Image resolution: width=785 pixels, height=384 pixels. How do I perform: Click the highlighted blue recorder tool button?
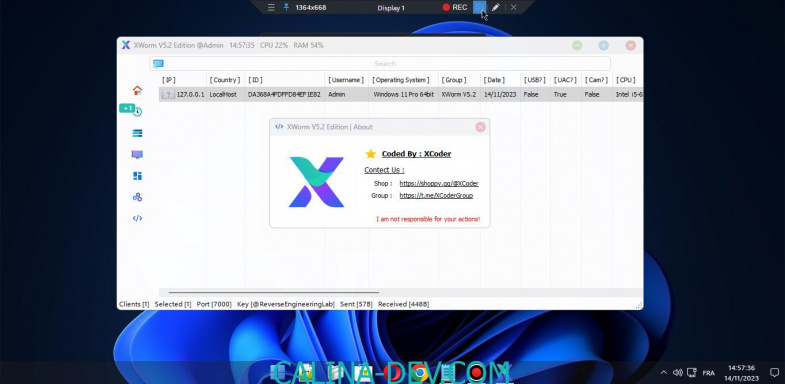click(x=479, y=8)
